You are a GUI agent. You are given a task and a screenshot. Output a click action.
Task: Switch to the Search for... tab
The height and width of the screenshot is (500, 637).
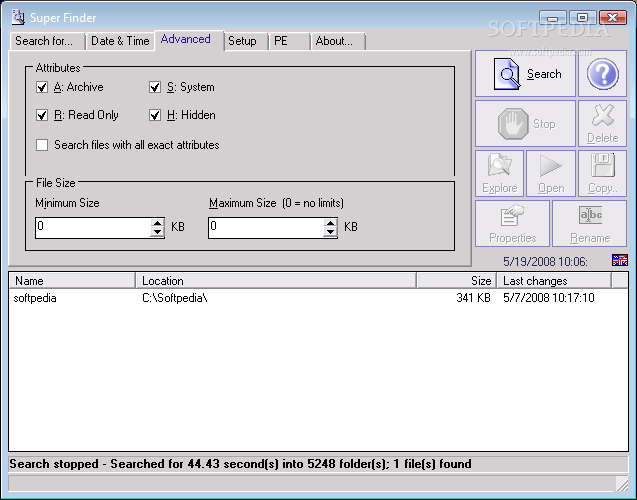tap(47, 41)
